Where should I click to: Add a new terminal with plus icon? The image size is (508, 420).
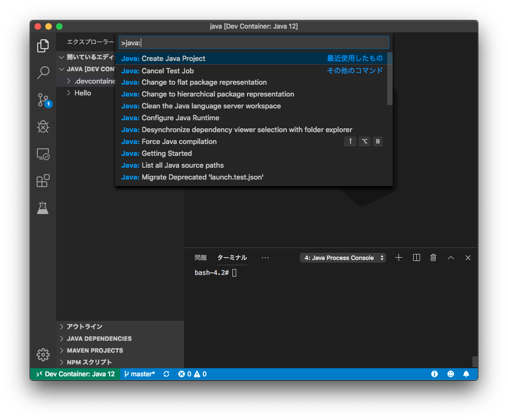pos(399,258)
